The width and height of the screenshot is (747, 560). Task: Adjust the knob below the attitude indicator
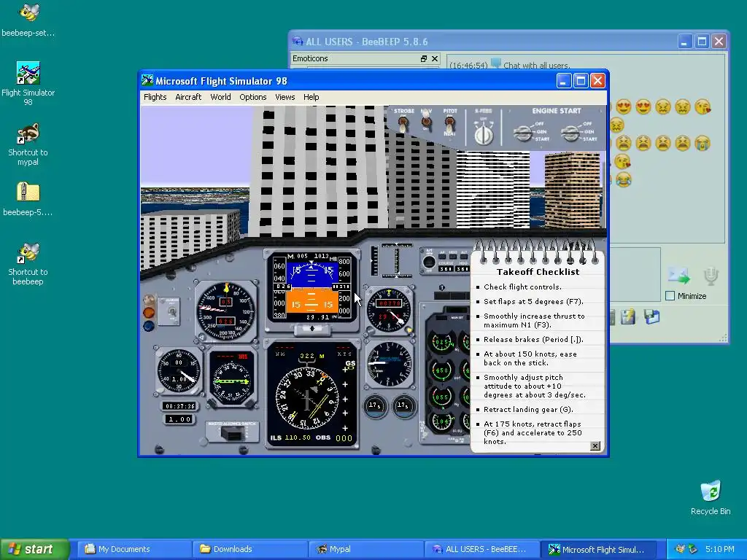click(x=312, y=329)
